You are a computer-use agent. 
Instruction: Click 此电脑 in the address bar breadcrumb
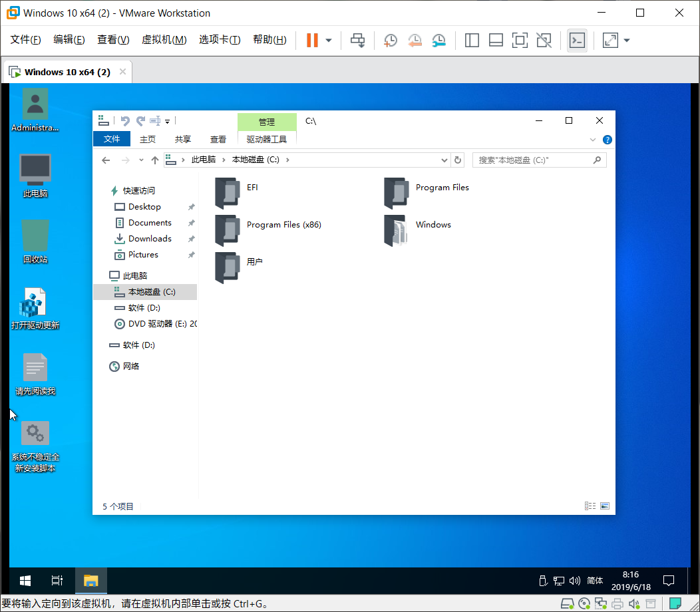point(204,160)
